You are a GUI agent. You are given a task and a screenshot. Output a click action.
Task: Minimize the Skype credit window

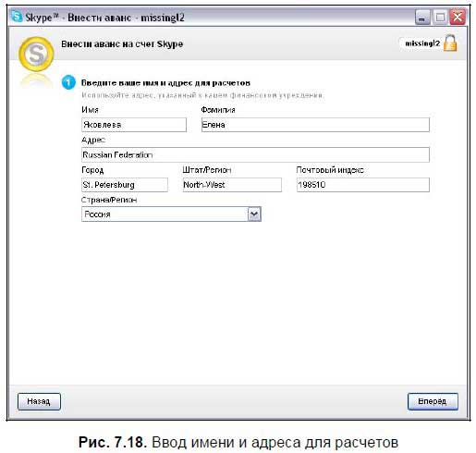pyautogui.click(x=422, y=18)
